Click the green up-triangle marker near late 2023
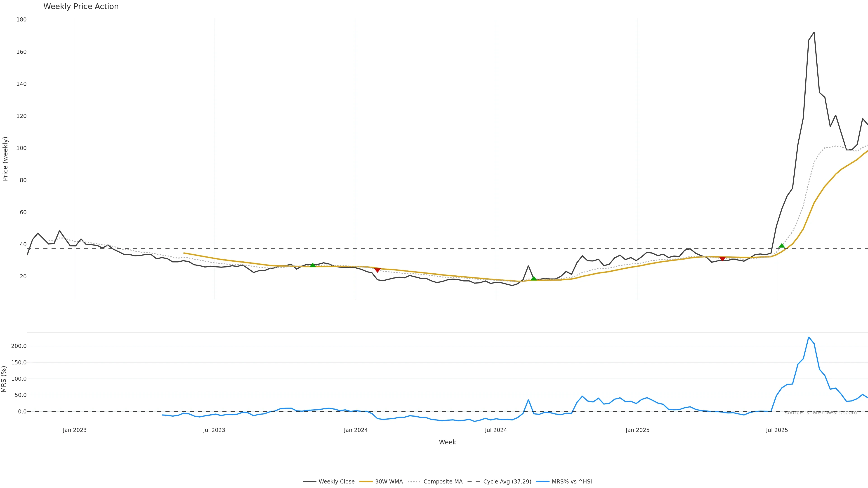 coord(313,265)
